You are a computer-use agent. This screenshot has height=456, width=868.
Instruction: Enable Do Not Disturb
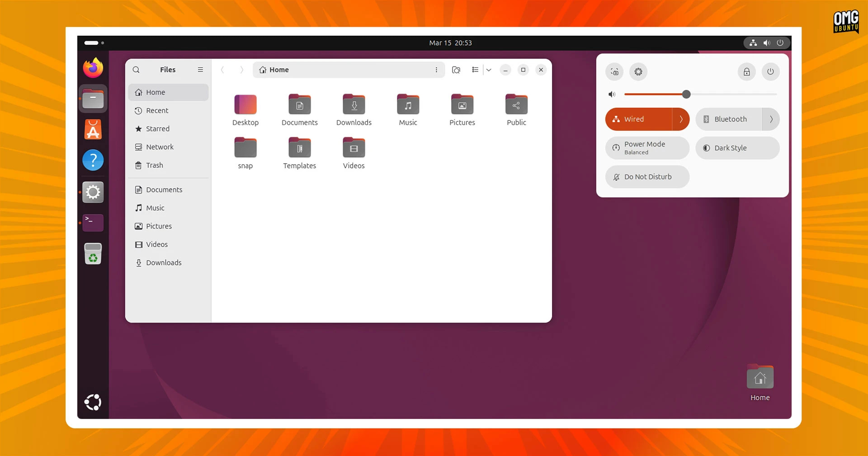pos(647,177)
